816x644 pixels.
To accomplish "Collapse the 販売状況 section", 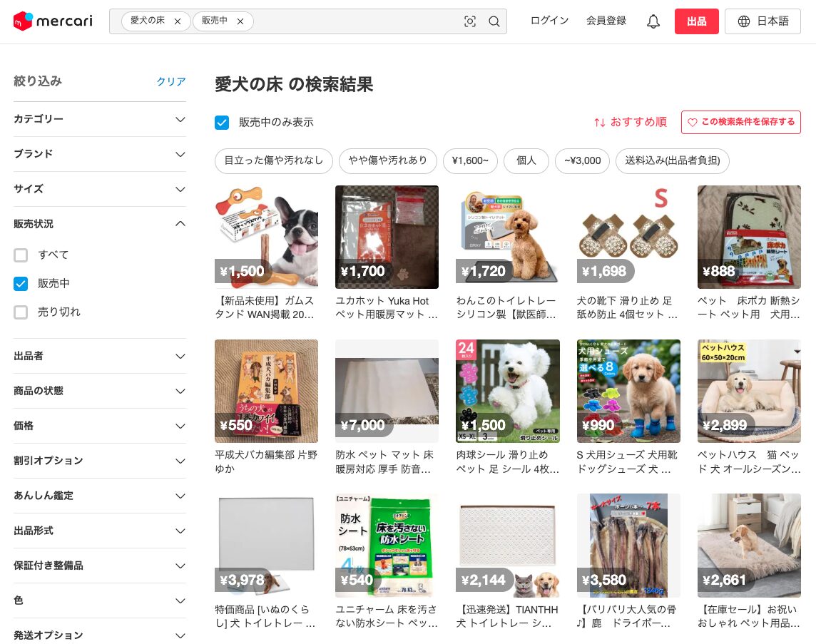I will pyautogui.click(x=180, y=224).
